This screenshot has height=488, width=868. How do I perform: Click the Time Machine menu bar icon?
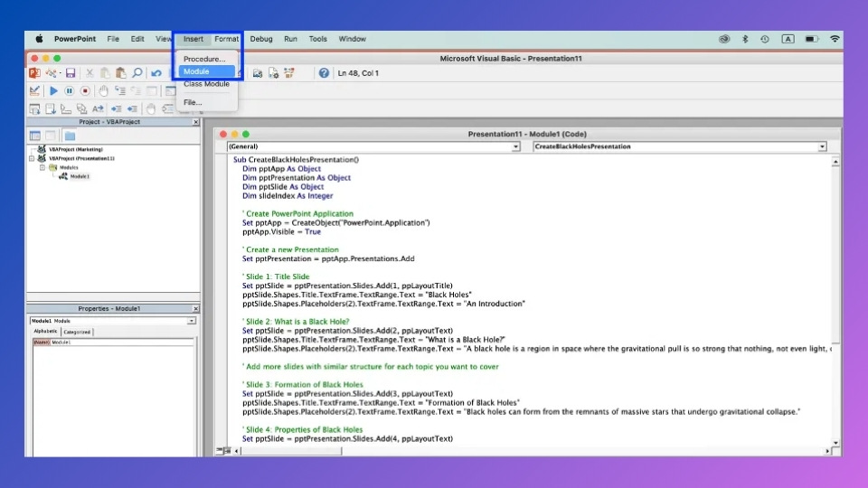[765, 39]
